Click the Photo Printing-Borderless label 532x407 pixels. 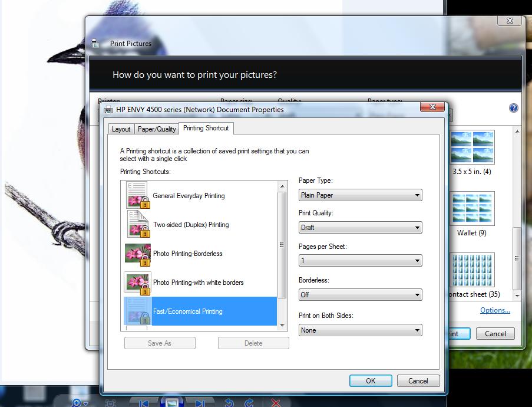coord(187,254)
